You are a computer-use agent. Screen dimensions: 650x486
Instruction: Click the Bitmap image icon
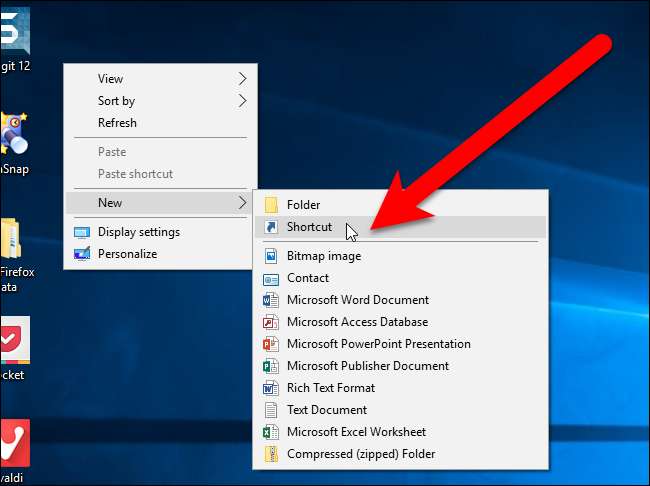(270, 256)
